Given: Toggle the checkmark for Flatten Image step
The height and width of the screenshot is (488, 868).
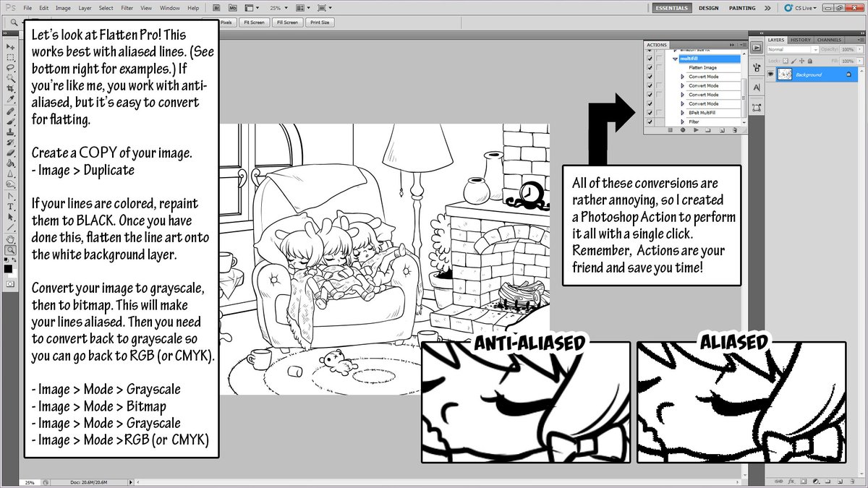Looking at the screenshot, I should click(x=650, y=67).
